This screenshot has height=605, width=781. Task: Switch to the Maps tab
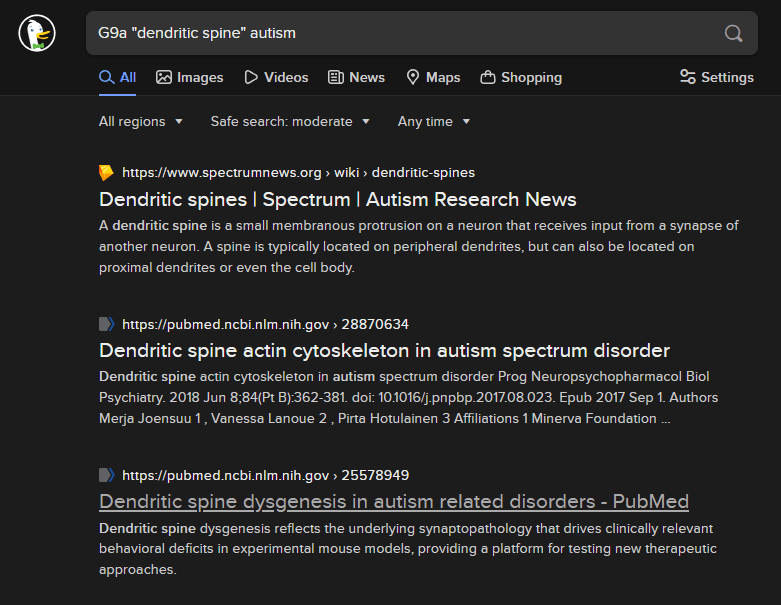click(433, 77)
